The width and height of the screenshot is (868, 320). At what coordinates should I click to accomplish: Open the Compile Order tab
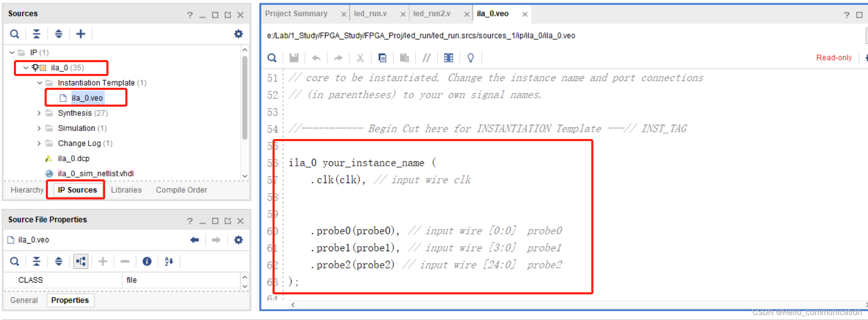181,190
